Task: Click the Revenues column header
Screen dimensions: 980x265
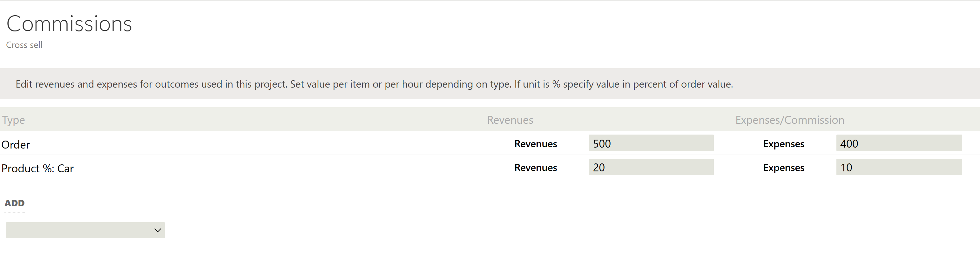Action: (510, 120)
